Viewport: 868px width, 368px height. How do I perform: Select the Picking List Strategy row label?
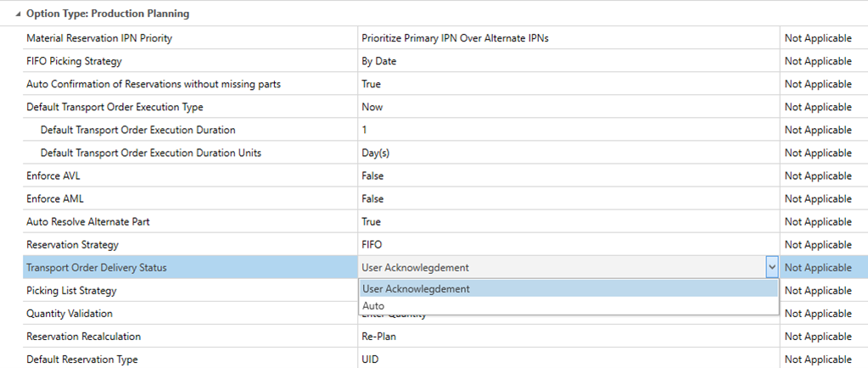tap(71, 290)
